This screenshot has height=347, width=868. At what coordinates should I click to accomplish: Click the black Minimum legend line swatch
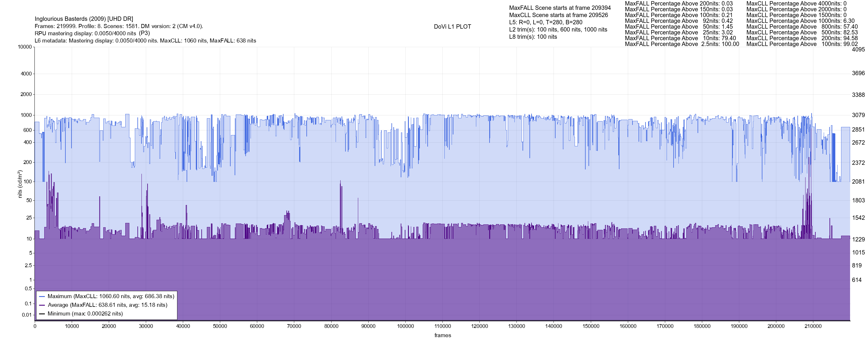[42, 314]
